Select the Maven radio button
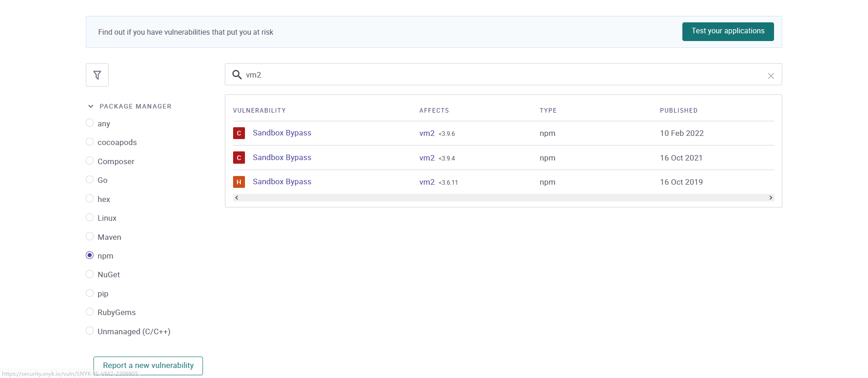 point(90,237)
